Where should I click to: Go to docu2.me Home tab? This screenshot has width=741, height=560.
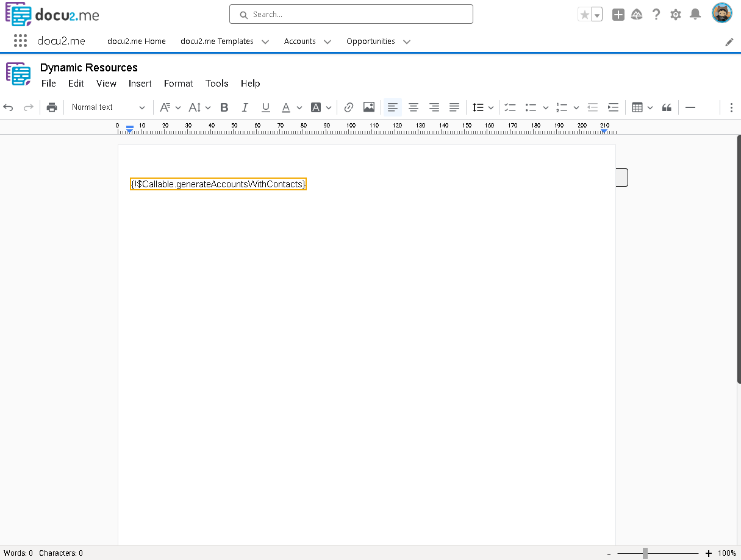[x=137, y=41]
